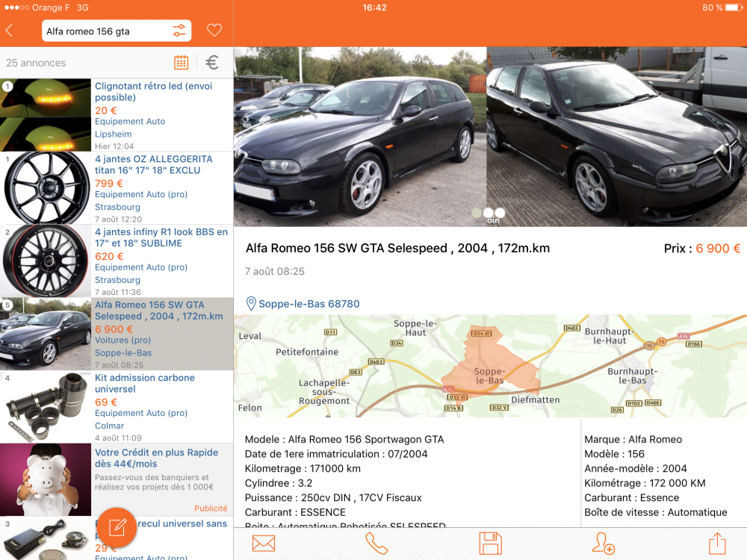Click '799 €' price of OZ wheels

(x=108, y=184)
